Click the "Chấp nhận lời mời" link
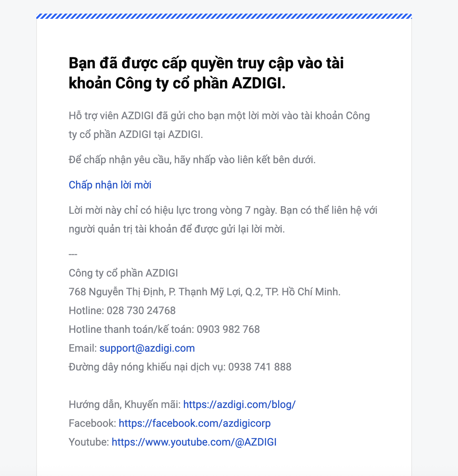The height and width of the screenshot is (476, 458). pyautogui.click(x=110, y=185)
